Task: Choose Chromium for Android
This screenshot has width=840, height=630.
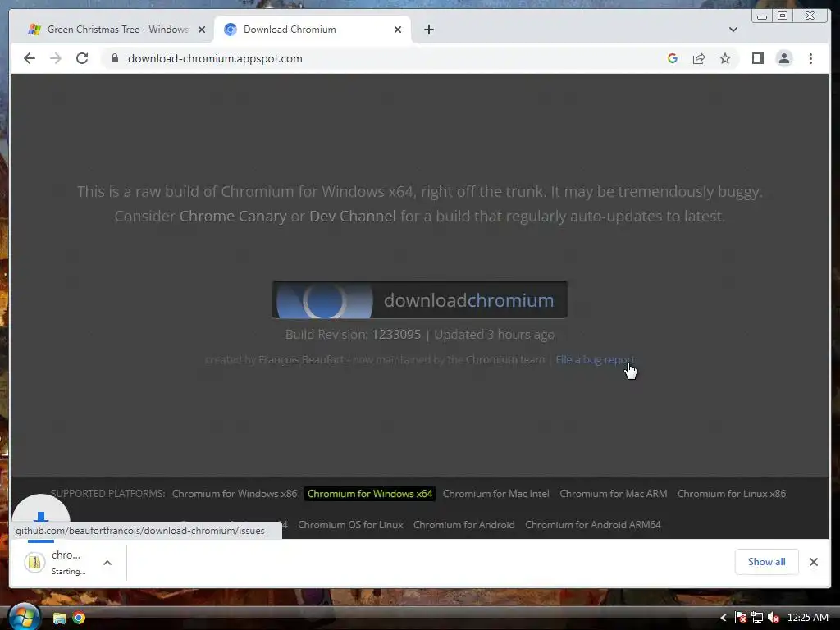Action: (464, 524)
